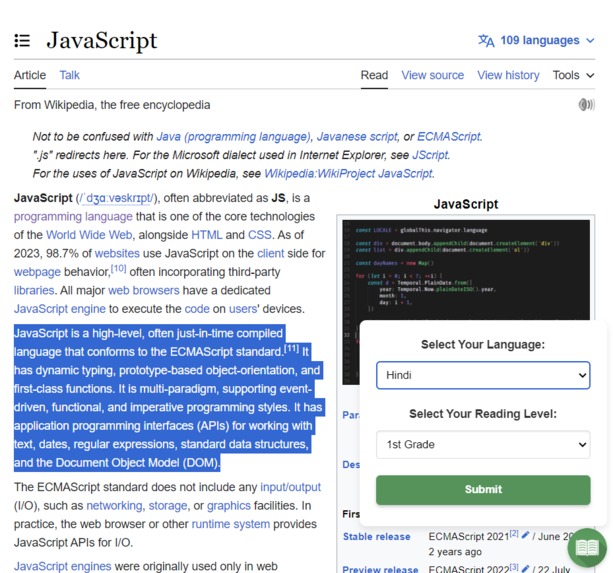
Task: Open the Preview release infobox link
Action: pyautogui.click(x=380, y=569)
